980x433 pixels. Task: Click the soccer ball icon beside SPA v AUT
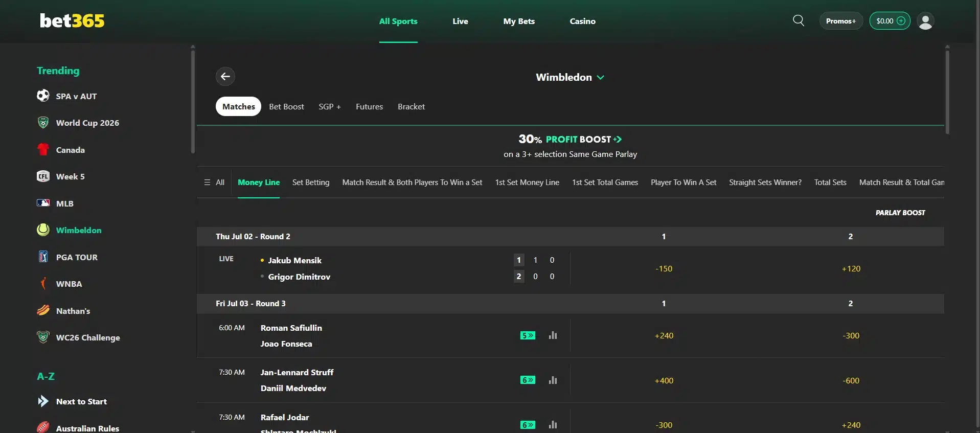tap(43, 96)
